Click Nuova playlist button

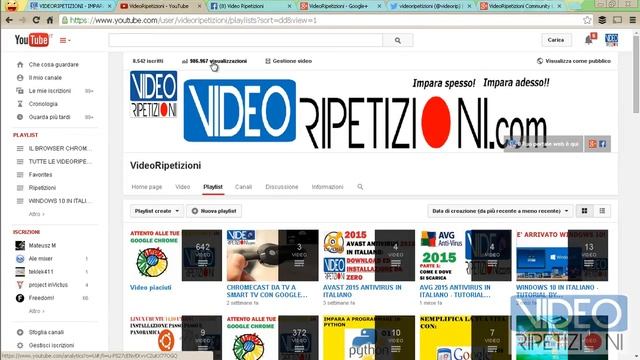[x=214, y=211]
